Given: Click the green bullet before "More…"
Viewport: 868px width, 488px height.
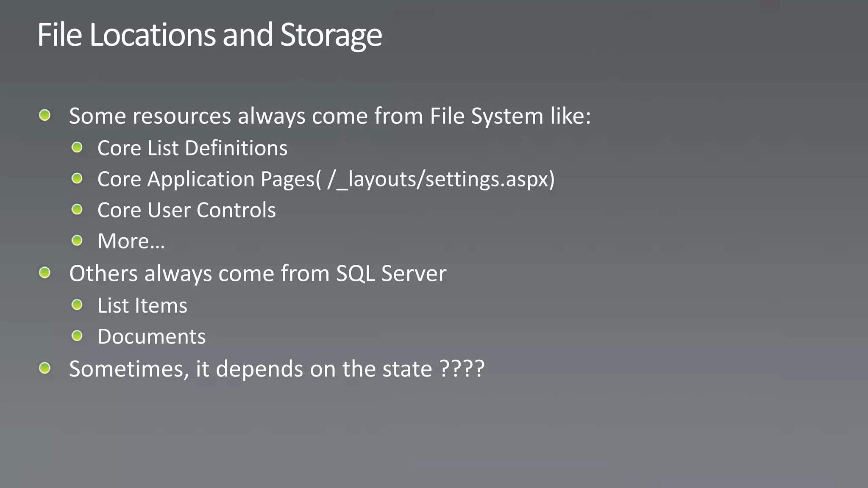Looking at the screenshot, I should click(x=77, y=241).
